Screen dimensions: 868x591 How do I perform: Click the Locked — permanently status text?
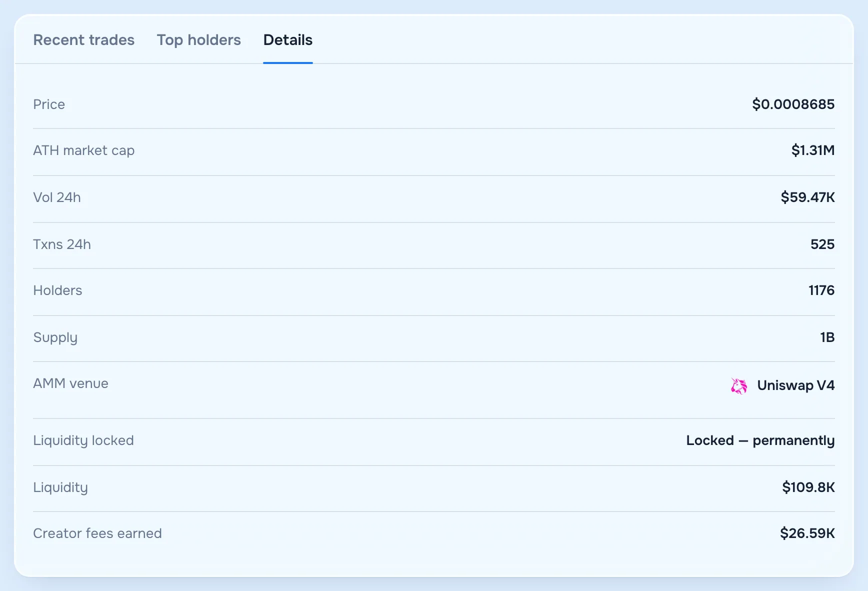tap(760, 440)
